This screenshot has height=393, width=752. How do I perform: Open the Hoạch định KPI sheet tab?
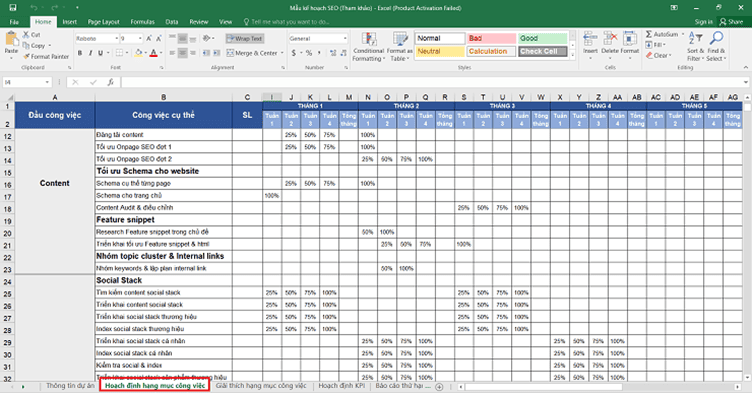(341, 386)
